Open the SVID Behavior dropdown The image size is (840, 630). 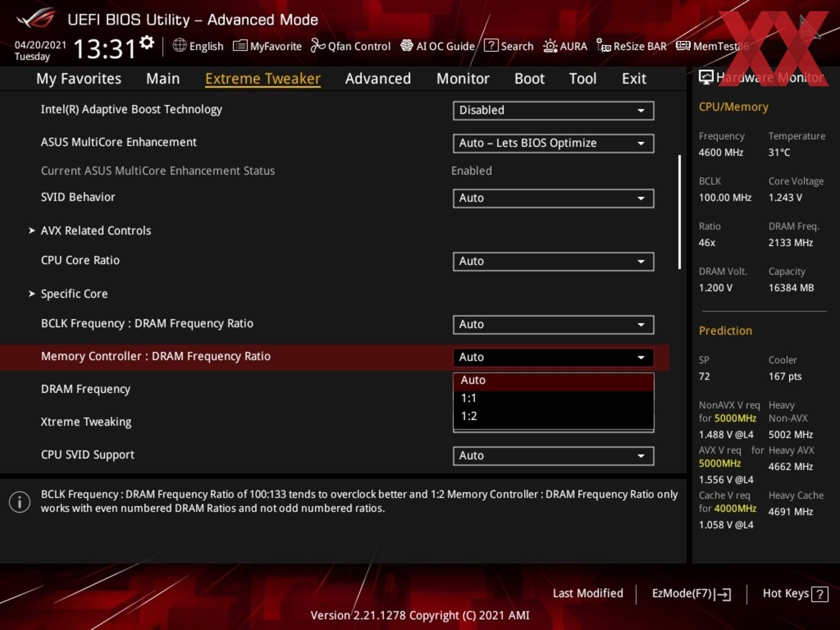553,198
